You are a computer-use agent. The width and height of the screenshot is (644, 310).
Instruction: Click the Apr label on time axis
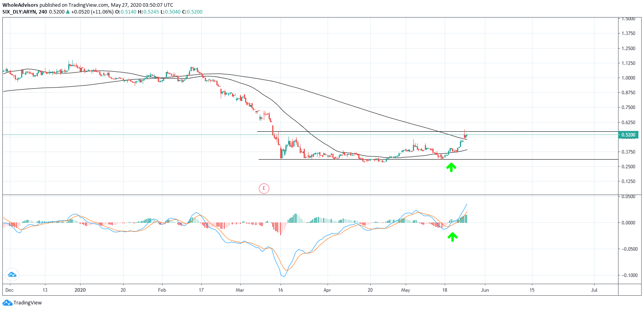click(x=327, y=290)
